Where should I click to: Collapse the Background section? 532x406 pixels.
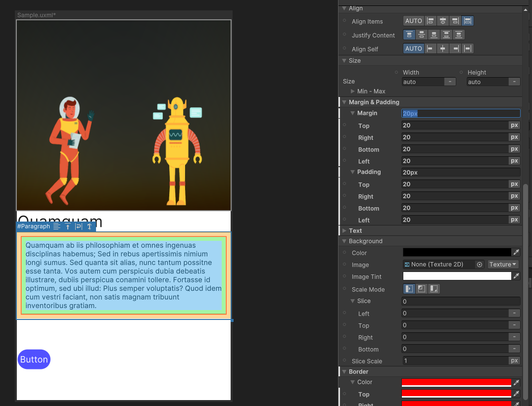344,241
